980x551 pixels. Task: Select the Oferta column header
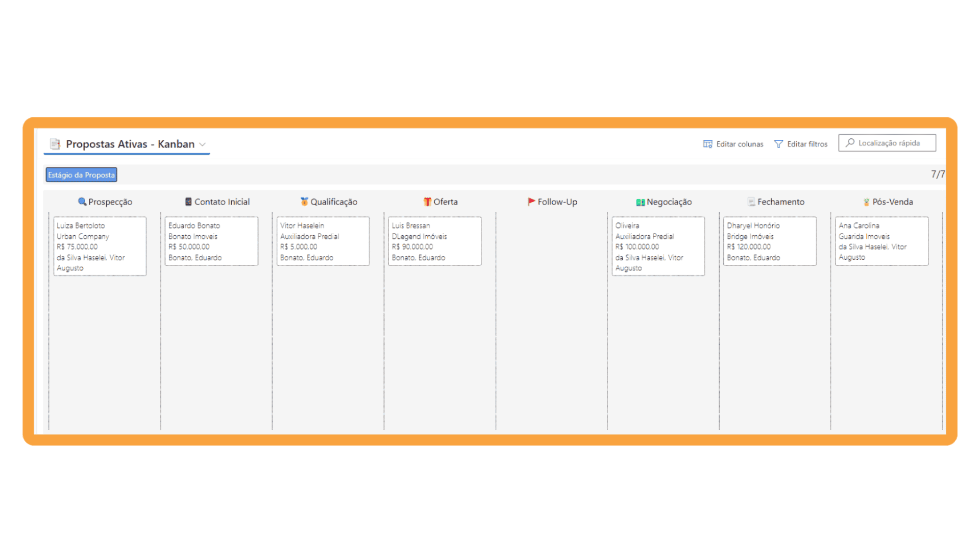440,202
